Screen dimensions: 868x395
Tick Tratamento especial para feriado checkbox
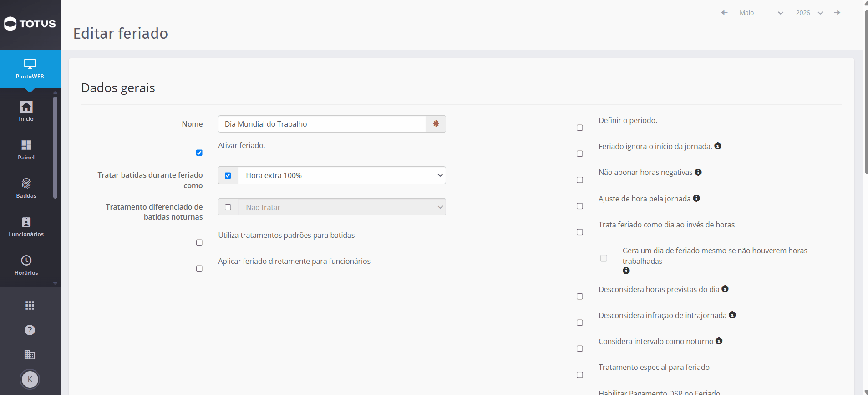[580, 375]
